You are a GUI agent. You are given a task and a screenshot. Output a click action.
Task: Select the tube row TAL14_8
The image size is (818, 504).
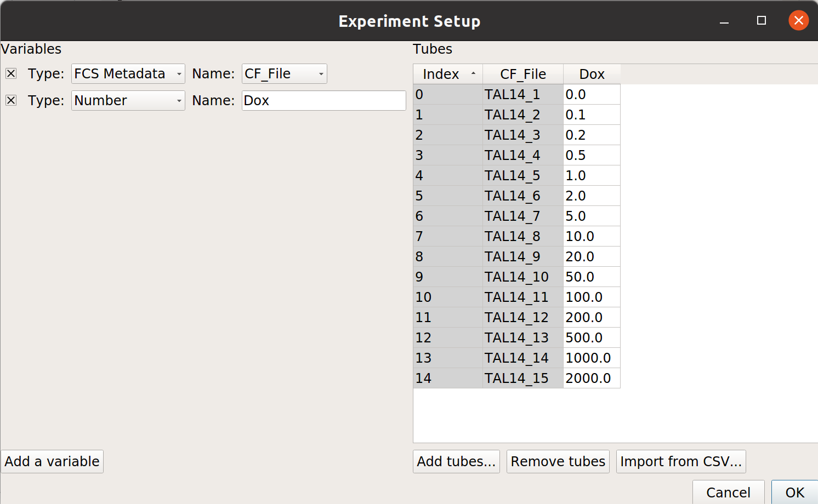(516, 236)
